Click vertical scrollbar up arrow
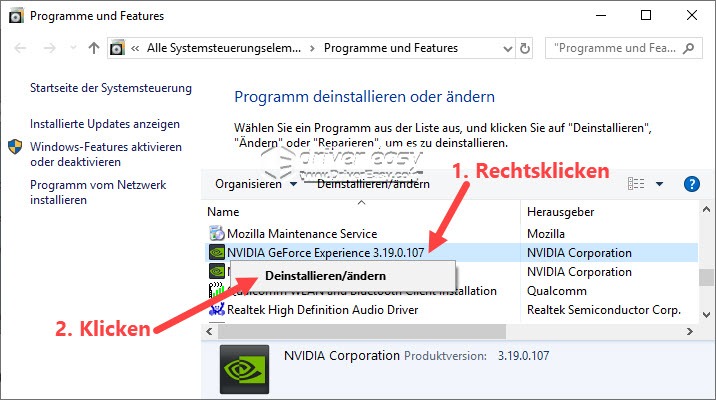Viewport: 716px width, 400px height. [x=706, y=210]
